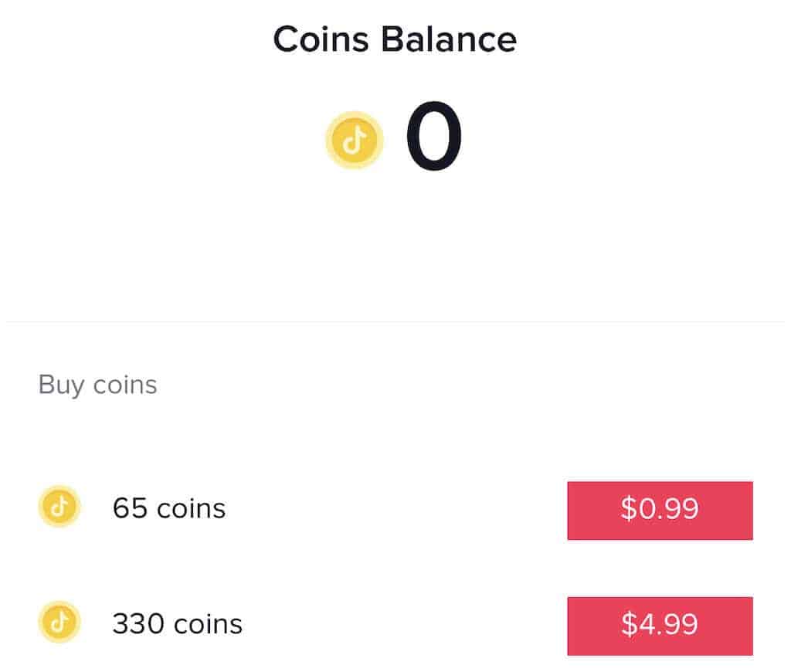Click the large TikTok coin icon beside the balance
The height and width of the screenshot is (672, 791).
(x=354, y=141)
